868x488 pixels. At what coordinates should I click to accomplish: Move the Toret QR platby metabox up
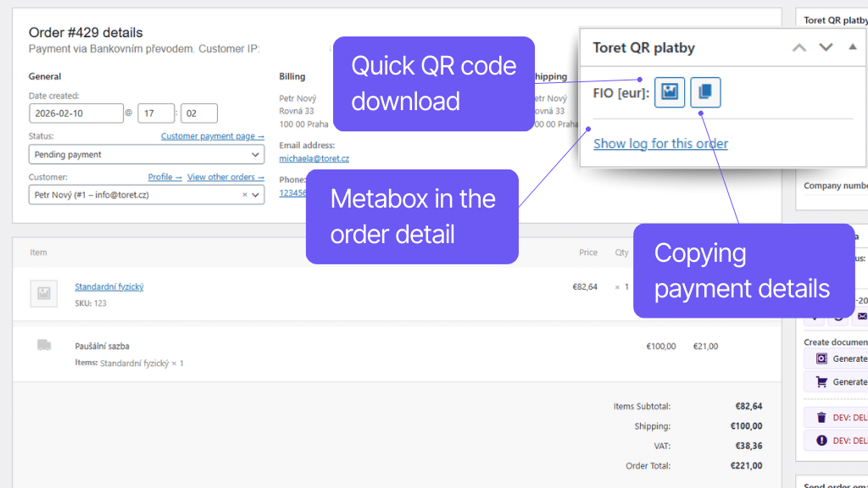798,47
